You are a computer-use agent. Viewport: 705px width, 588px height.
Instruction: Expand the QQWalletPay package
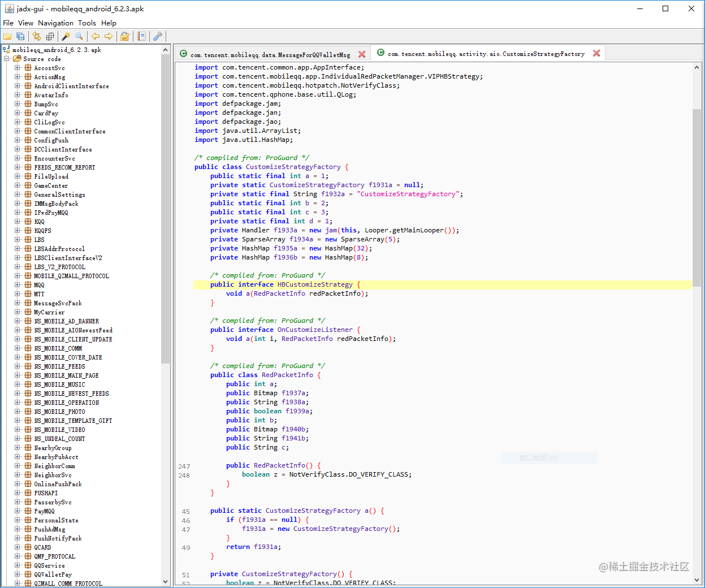(x=18, y=574)
